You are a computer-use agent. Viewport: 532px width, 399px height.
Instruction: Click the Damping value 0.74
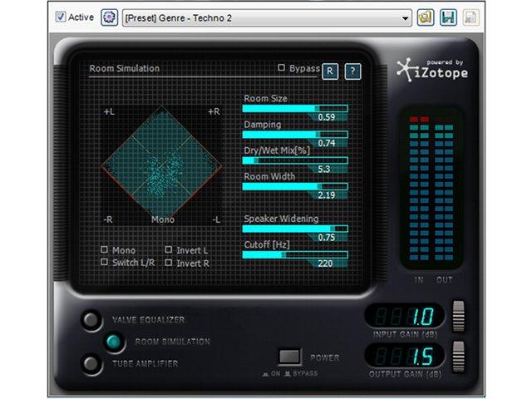click(327, 143)
